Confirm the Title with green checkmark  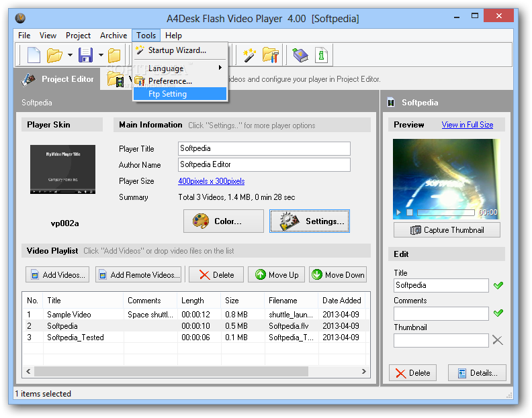[498, 285]
